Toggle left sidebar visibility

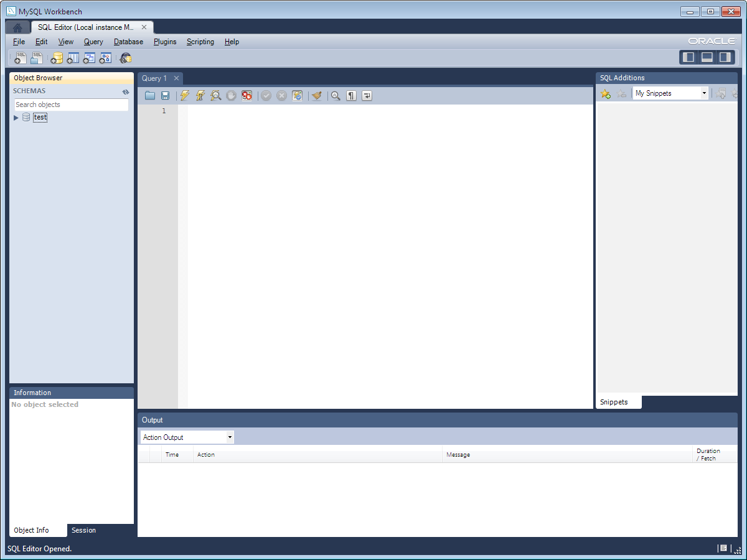pos(689,58)
